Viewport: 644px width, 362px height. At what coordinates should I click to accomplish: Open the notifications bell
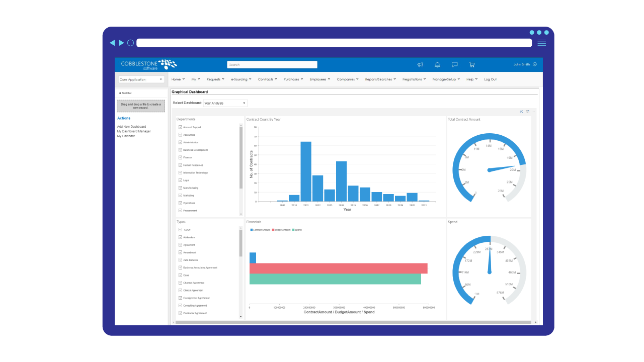tap(438, 64)
